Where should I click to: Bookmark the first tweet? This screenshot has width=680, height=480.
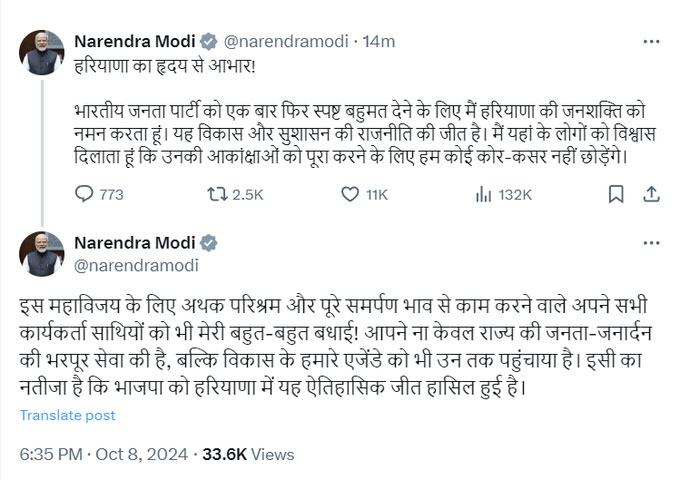pyautogui.click(x=617, y=194)
